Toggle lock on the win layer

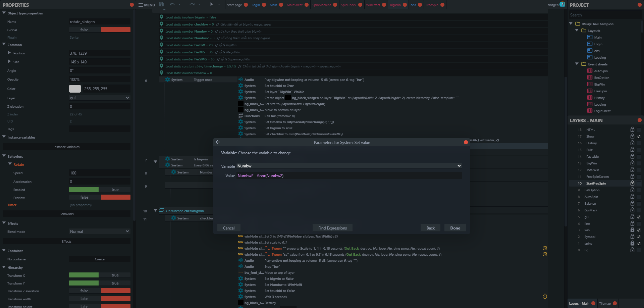pyautogui.click(x=632, y=230)
